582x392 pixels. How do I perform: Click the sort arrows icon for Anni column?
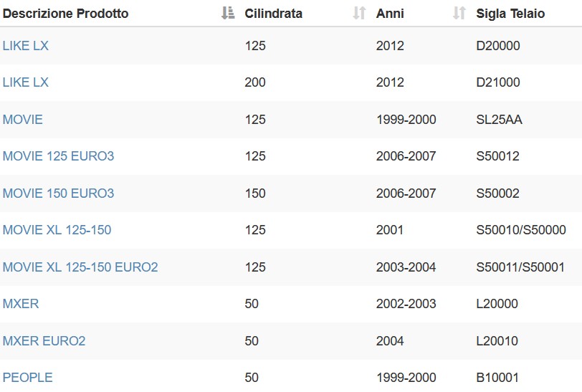click(x=459, y=13)
